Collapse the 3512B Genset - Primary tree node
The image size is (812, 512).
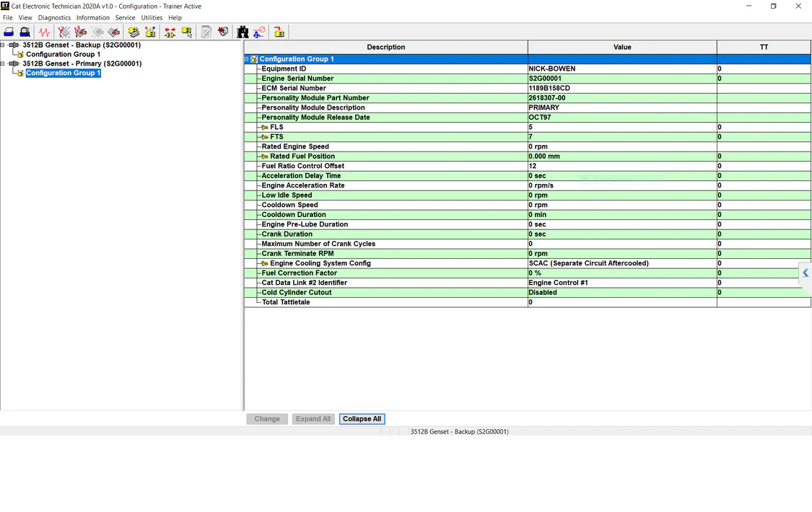(3, 63)
